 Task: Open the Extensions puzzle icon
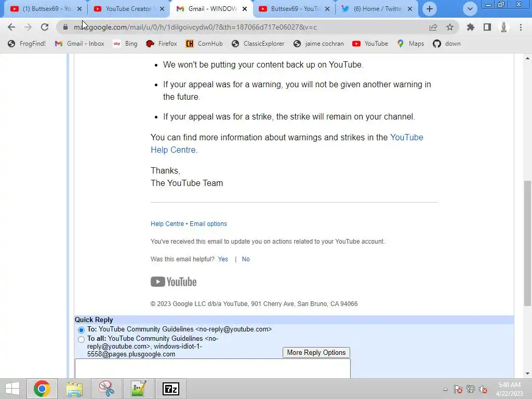point(471,27)
